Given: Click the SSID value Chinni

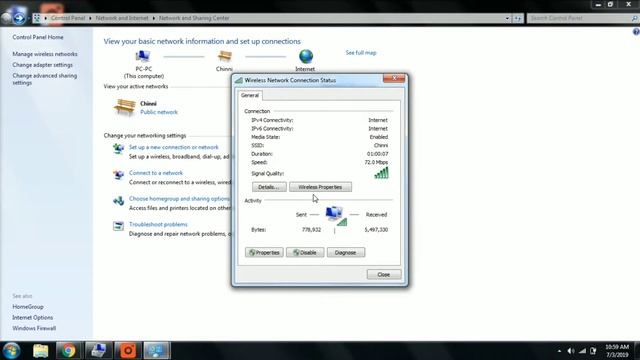Looking at the screenshot, I should [x=381, y=145].
